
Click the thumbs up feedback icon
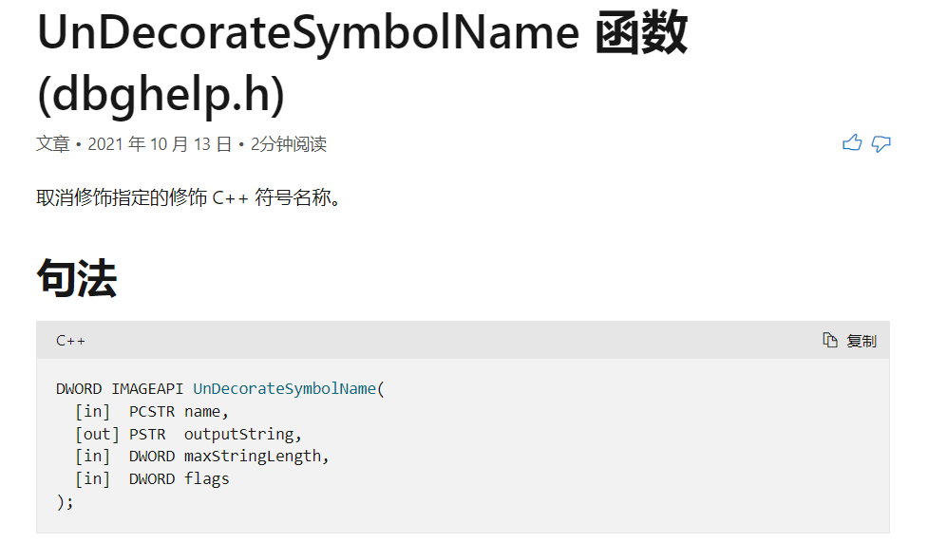tap(852, 143)
